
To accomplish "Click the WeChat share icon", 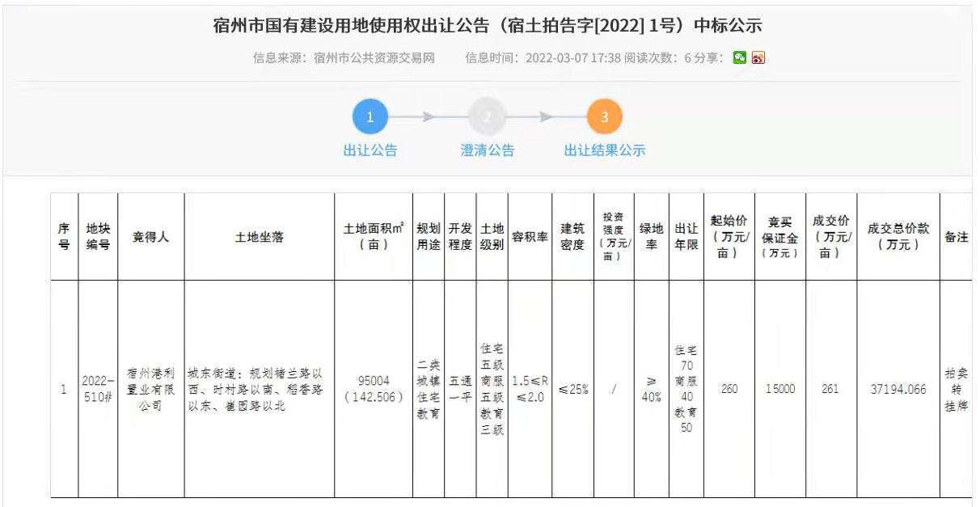I will click(x=740, y=57).
